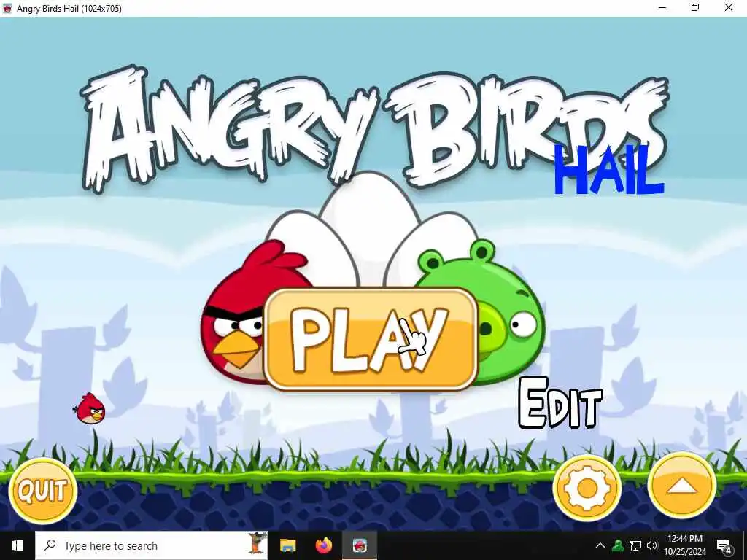Open network status in the system tray
The width and height of the screenshot is (747, 560).
coord(635,545)
